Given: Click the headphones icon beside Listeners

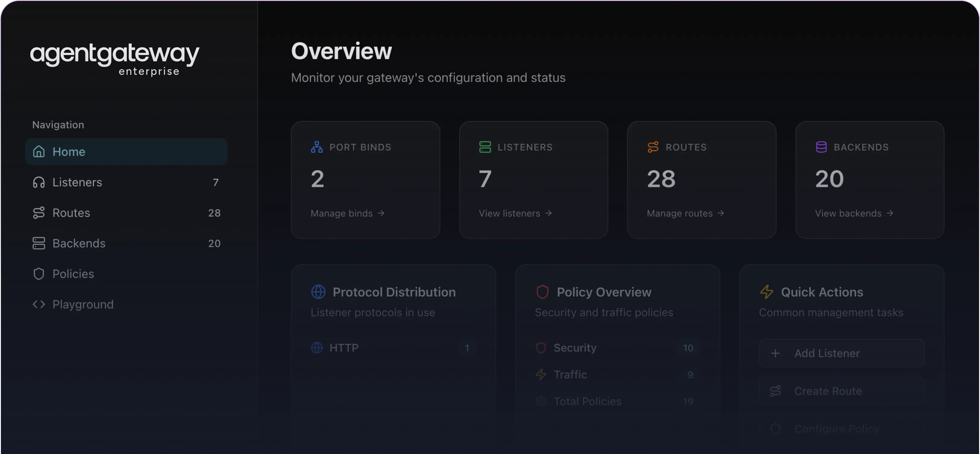Looking at the screenshot, I should click(x=39, y=182).
